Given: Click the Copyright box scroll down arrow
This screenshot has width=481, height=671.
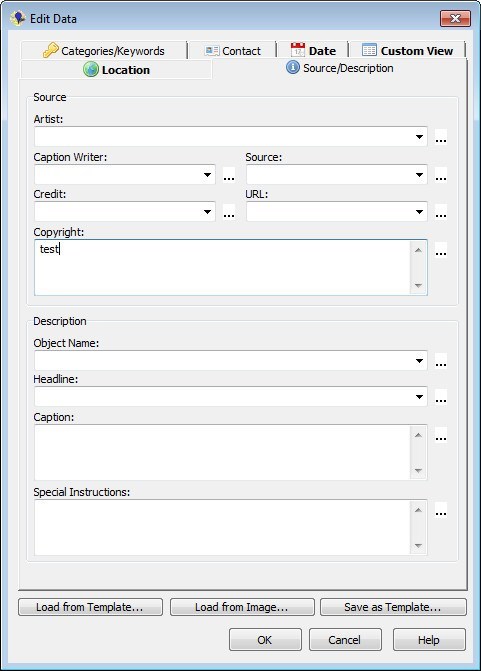Looking at the screenshot, I should click(418, 285).
